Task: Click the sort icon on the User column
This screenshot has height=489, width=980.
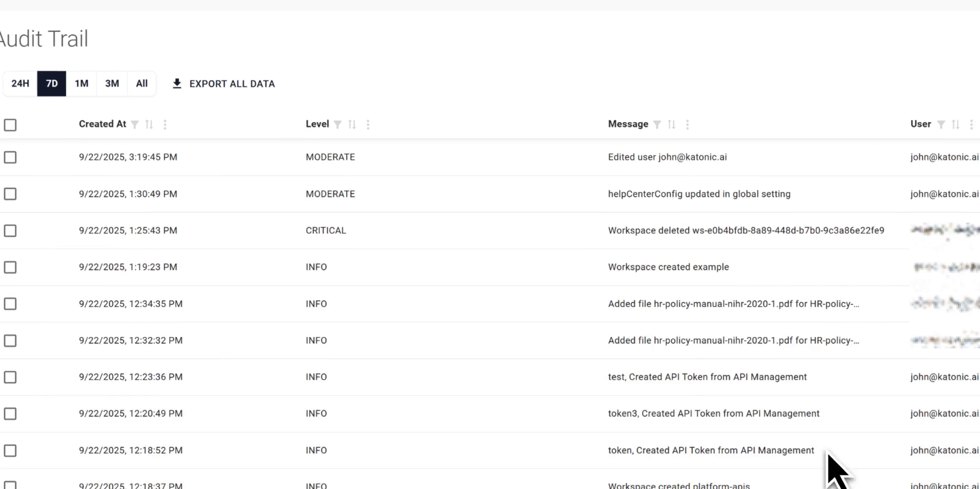Action: [955, 124]
